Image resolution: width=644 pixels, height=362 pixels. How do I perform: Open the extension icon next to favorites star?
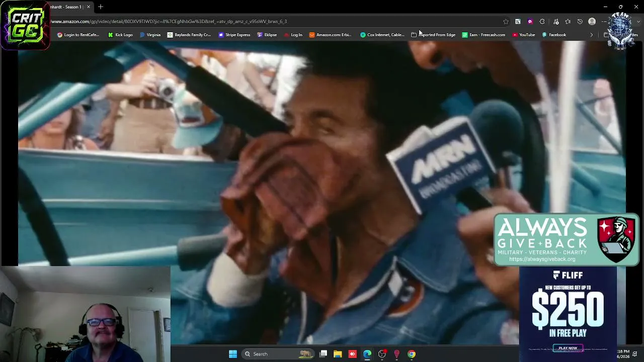tap(518, 22)
